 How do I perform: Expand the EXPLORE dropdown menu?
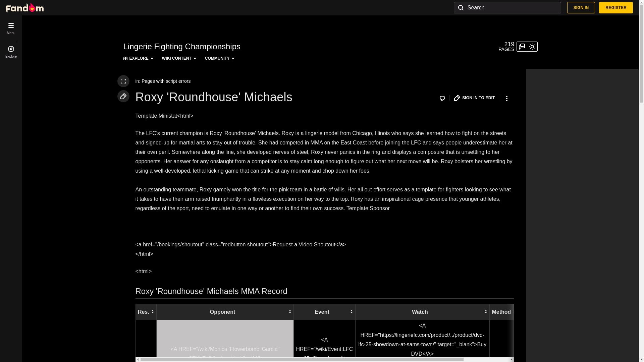click(x=138, y=58)
